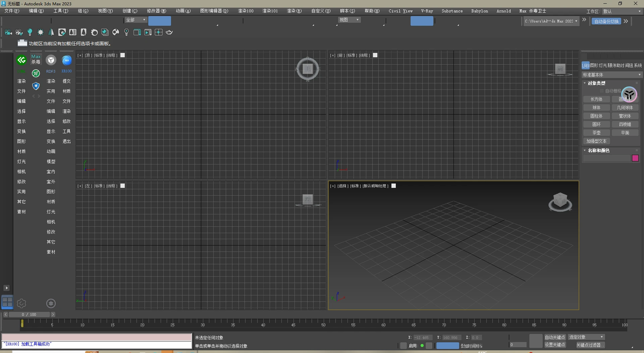
Task: Toggle the white square in top viewport label
Action: (x=123, y=55)
